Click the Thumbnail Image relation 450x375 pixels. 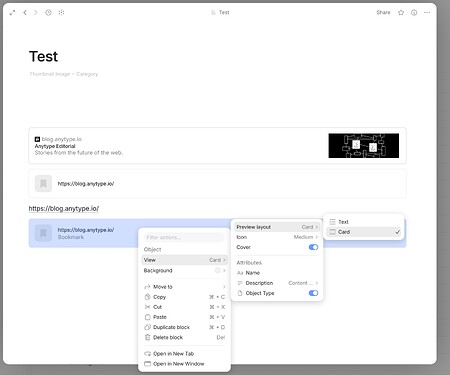[50, 74]
